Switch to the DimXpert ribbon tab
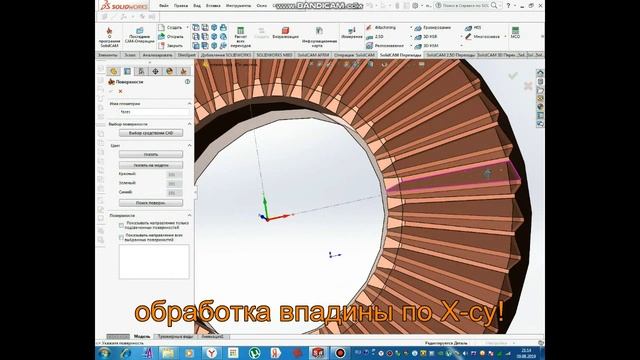Viewport: 640px width, 360px height. click(x=187, y=55)
